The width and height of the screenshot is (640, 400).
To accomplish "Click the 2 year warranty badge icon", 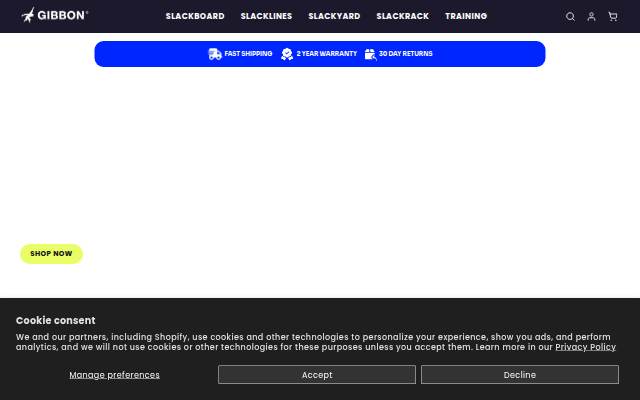I will click(287, 54).
